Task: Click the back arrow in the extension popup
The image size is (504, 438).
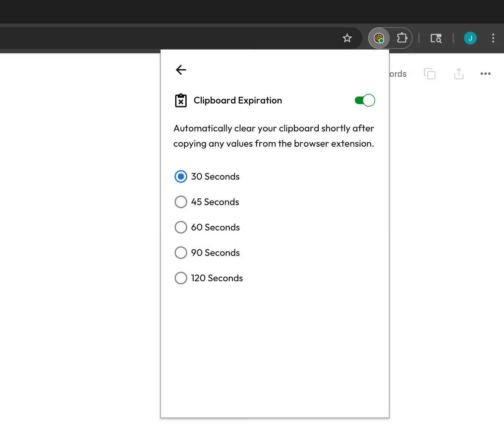Action: coord(181,70)
